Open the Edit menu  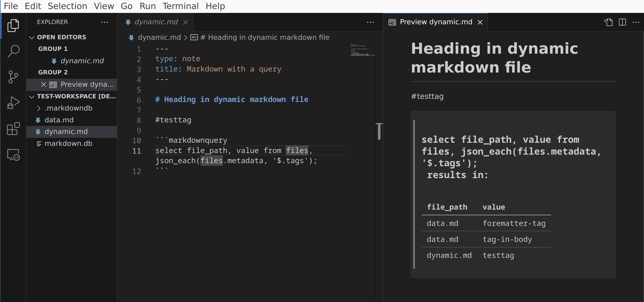point(33,6)
